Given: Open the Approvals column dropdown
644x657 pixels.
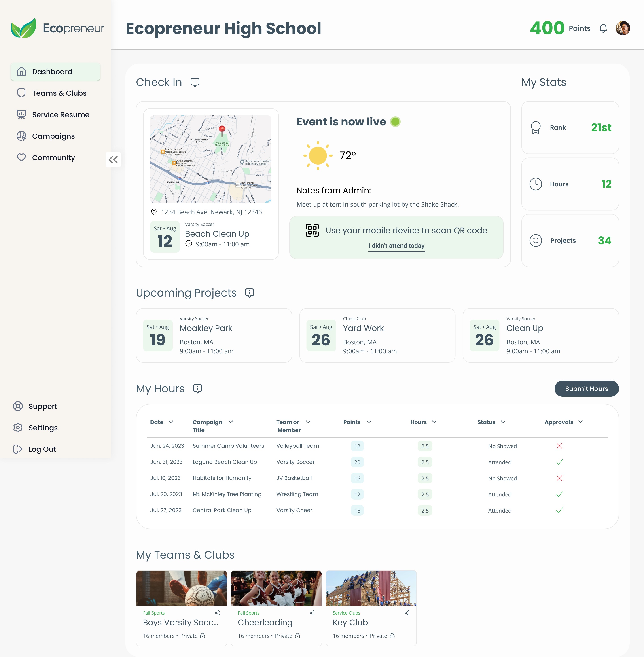Looking at the screenshot, I should [580, 422].
